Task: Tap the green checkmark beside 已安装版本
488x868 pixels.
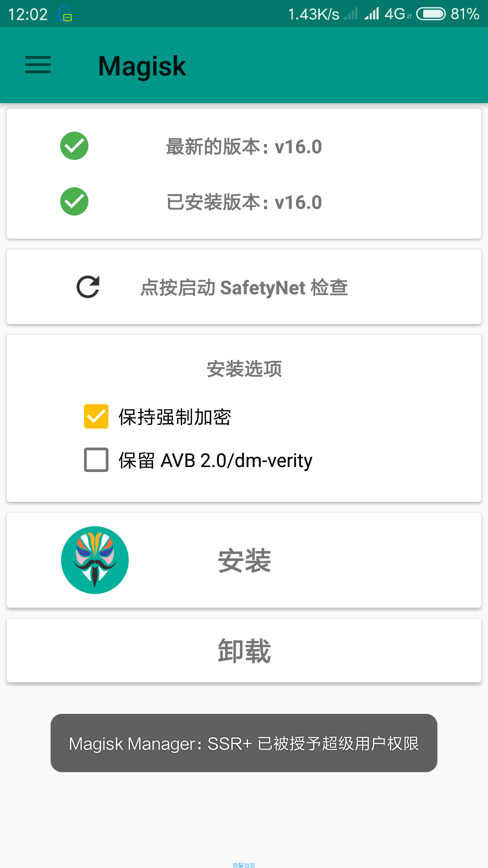Action: 74,201
